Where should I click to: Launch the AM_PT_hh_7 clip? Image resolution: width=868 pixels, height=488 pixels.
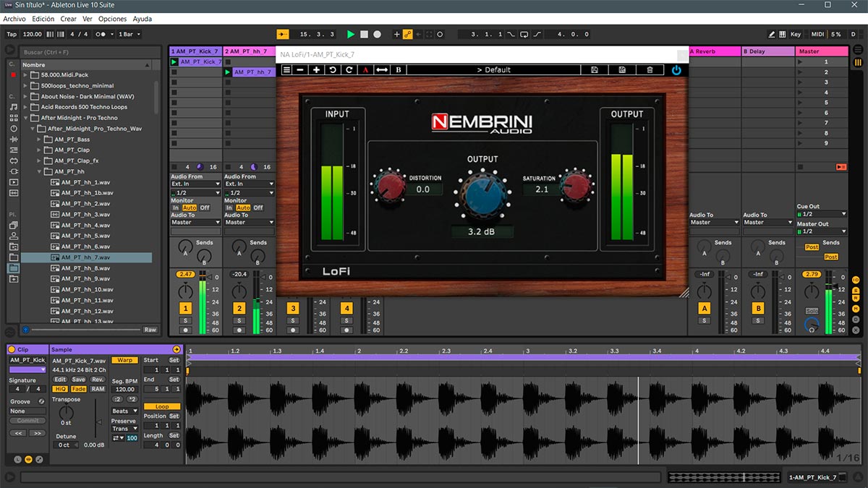[x=228, y=72]
